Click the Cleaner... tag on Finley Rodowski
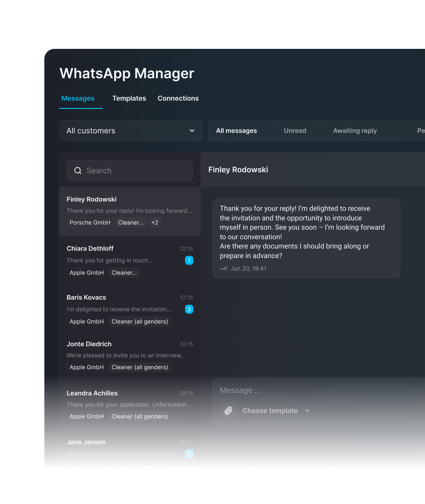This screenshot has height=504, width=425. 131,223
